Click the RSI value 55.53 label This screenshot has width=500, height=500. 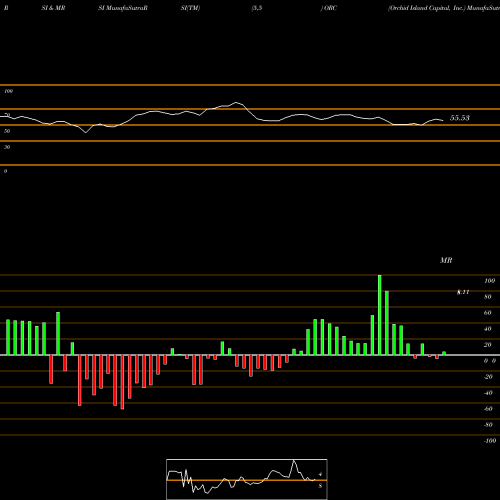(460, 118)
